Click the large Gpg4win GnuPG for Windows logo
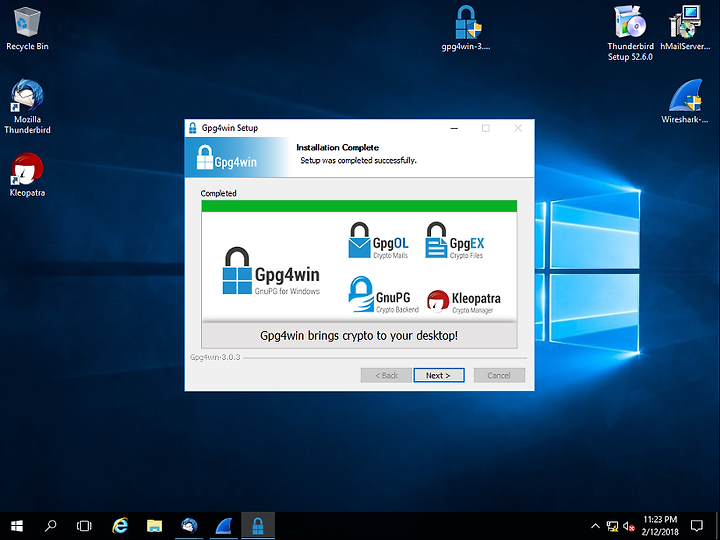 (x=271, y=271)
